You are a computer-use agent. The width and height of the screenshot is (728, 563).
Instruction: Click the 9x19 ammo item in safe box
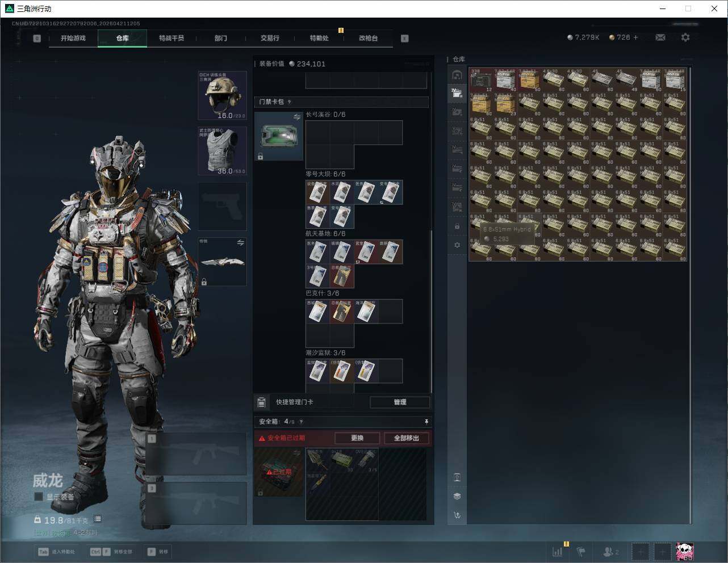coord(342,461)
